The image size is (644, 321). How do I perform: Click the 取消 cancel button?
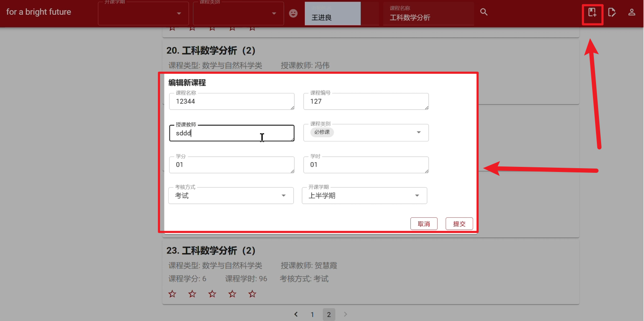point(424,223)
